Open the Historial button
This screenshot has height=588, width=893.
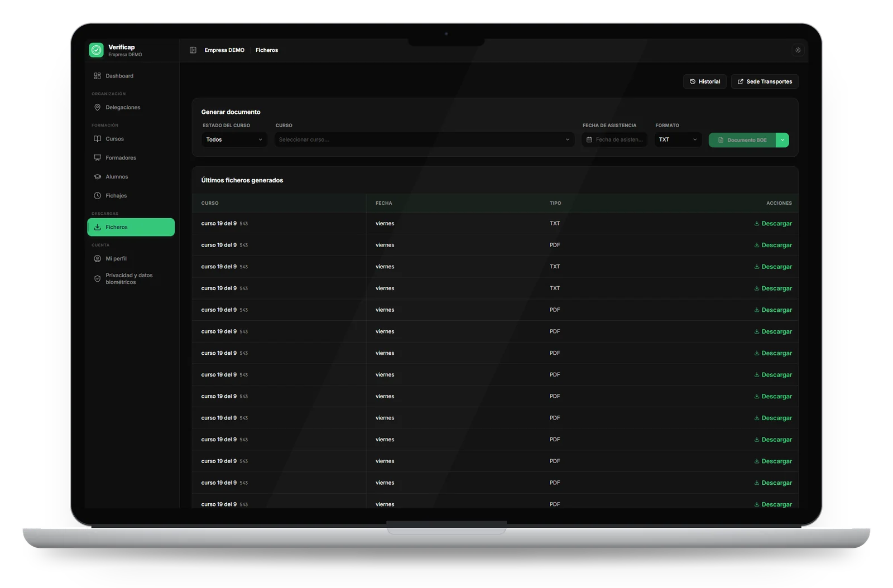(x=705, y=81)
